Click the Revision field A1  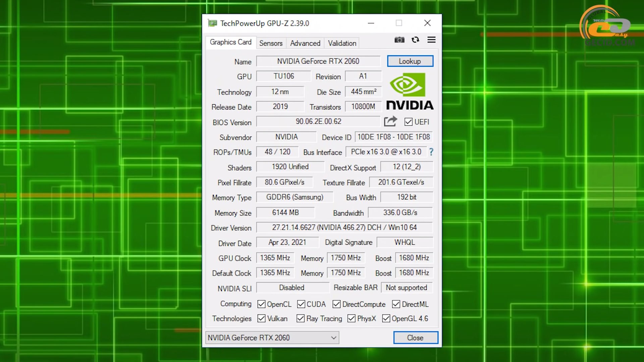coord(363,76)
